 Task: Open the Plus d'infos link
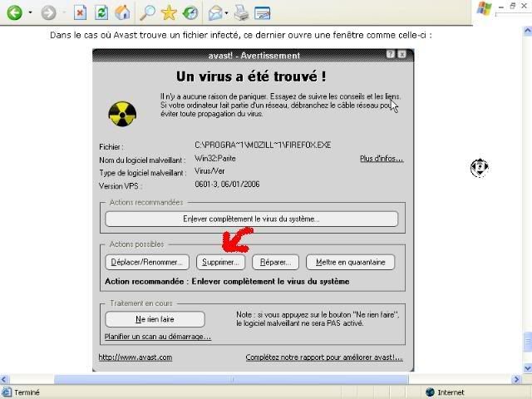382,159
